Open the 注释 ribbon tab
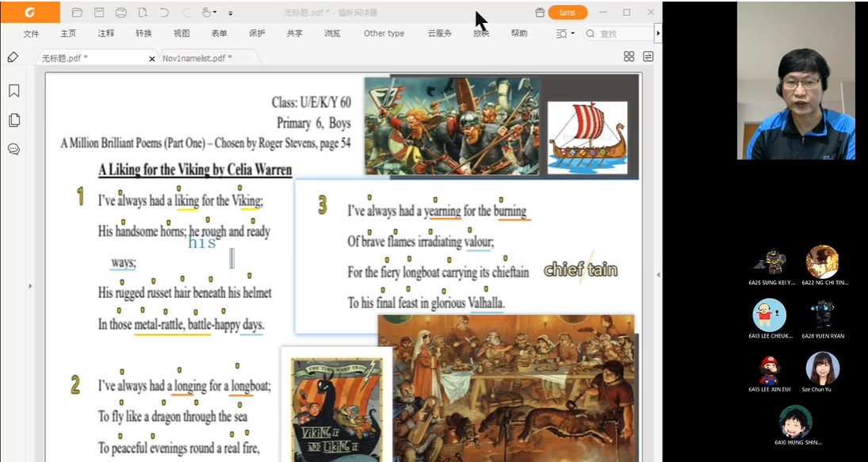This screenshot has height=462, width=868. pos(106,33)
